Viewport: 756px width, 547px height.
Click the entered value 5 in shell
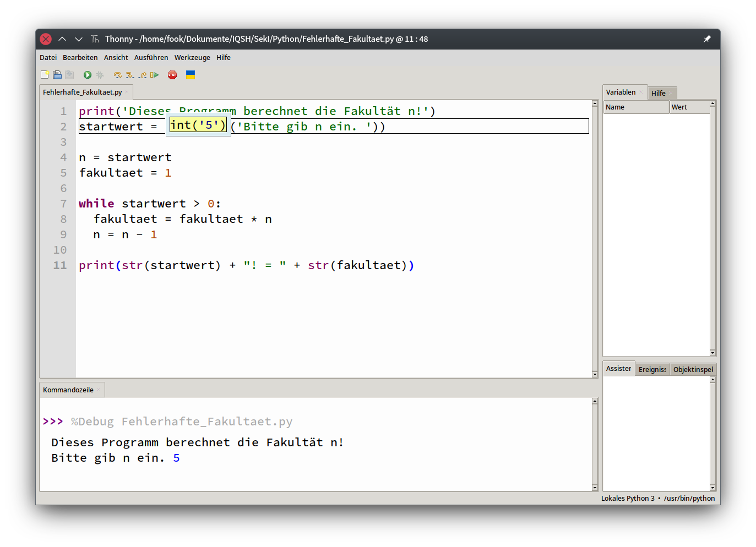(176, 458)
